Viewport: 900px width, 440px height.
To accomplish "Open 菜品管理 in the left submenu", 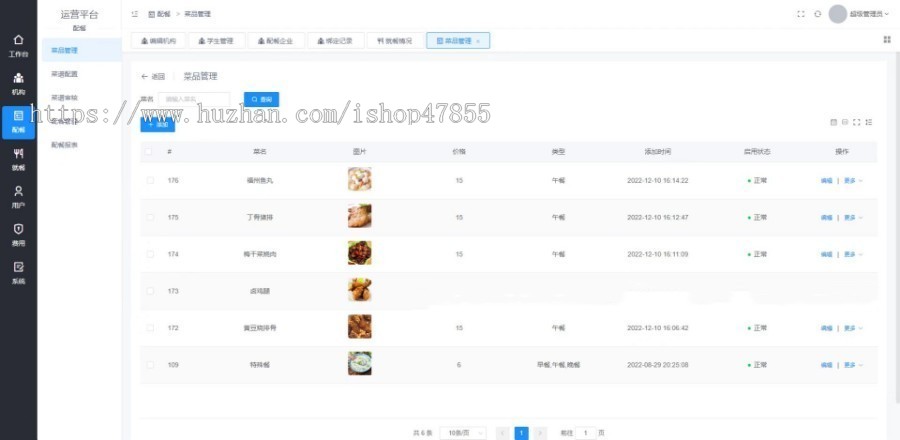I will [82, 50].
